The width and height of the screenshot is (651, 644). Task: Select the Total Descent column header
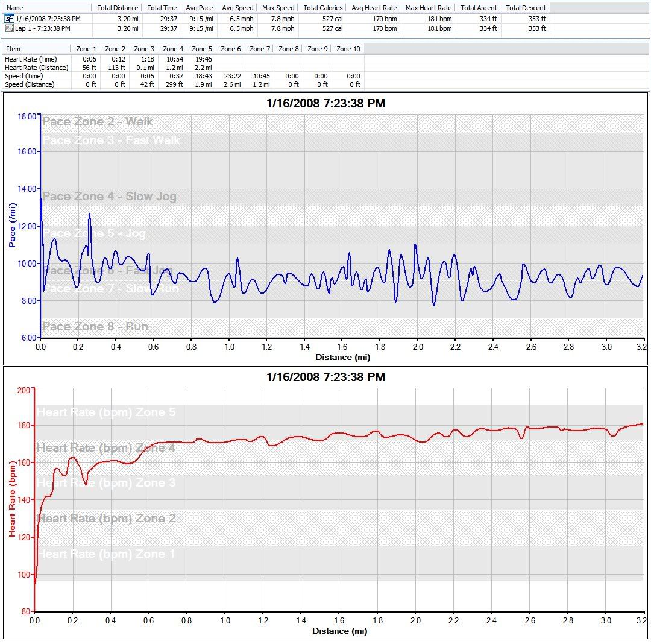(x=526, y=8)
